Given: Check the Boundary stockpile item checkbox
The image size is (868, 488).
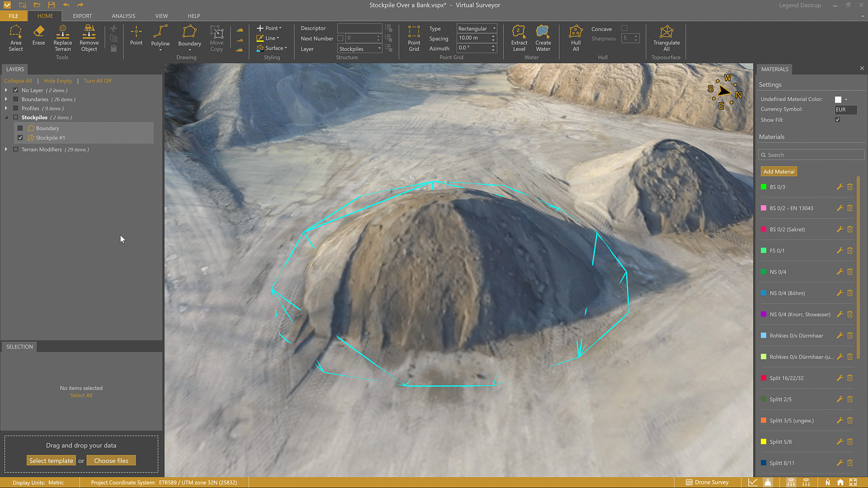Looking at the screenshot, I should [x=20, y=128].
